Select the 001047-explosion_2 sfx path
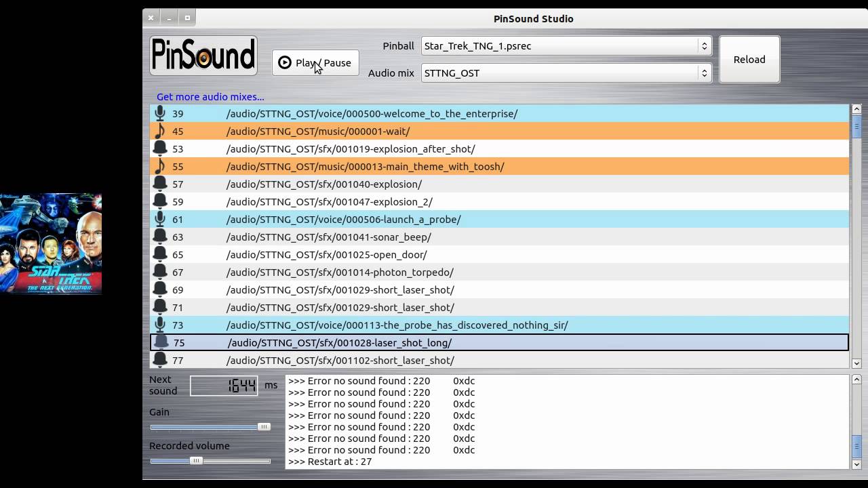Screen dimensions: 868x488 pyautogui.click(x=330, y=202)
